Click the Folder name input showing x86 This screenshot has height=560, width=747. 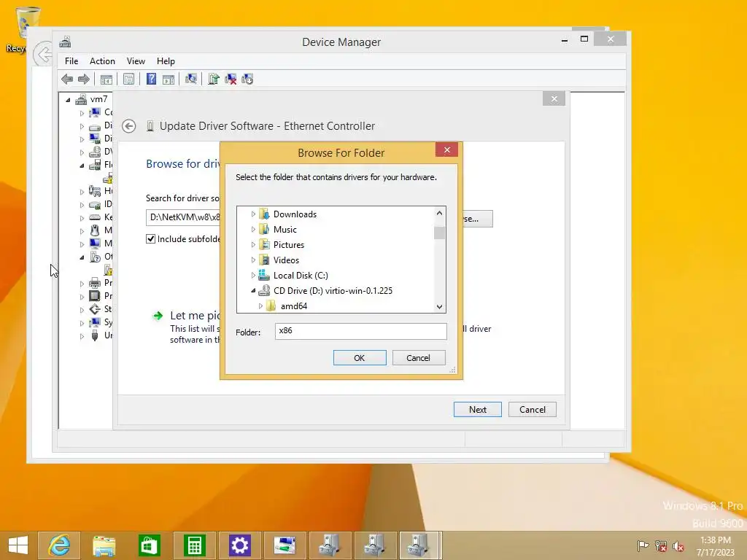pyautogui.click(x=360, y=331)
